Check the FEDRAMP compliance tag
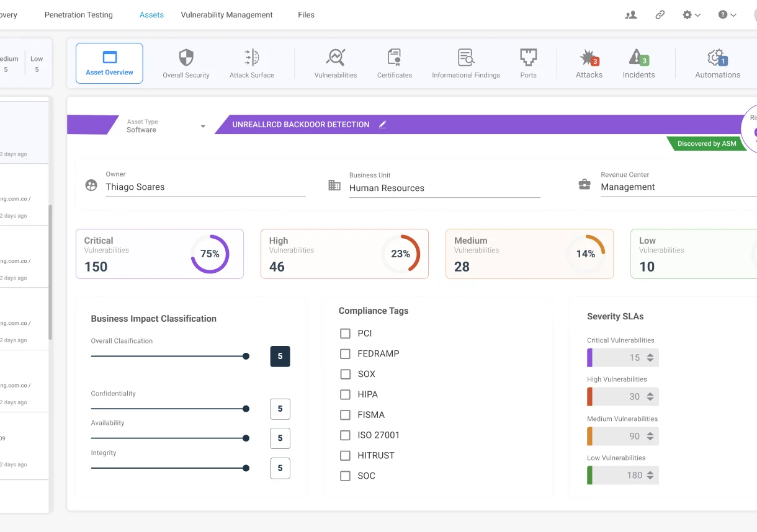This screenshot has width=757, height=532. [346, 354]
